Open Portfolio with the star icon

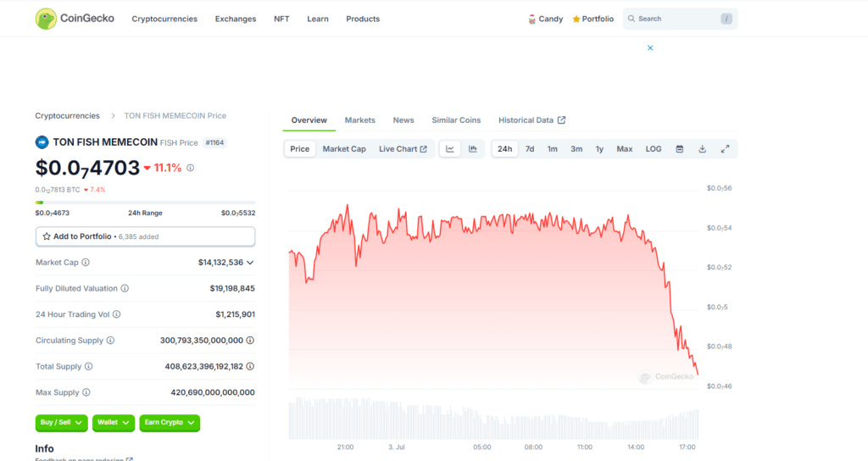593,19
